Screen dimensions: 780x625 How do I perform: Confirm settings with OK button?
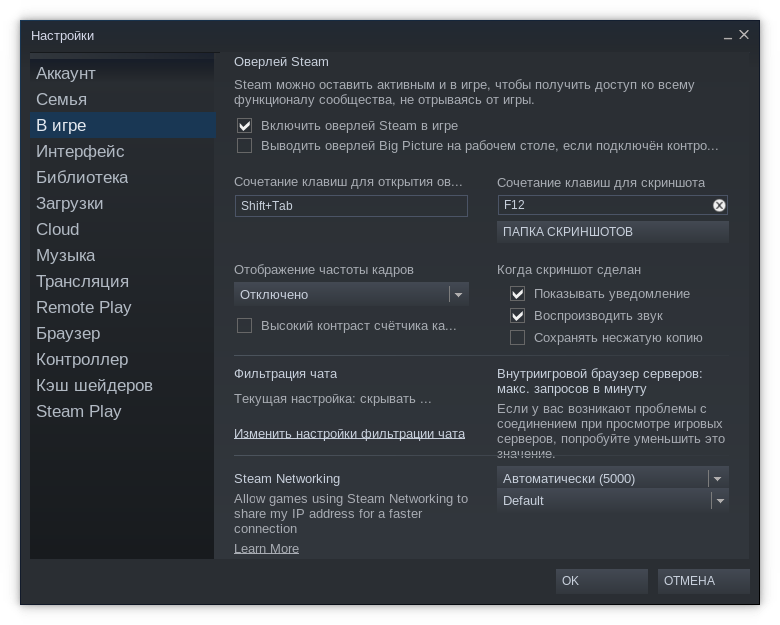click(x=601, y=581)
